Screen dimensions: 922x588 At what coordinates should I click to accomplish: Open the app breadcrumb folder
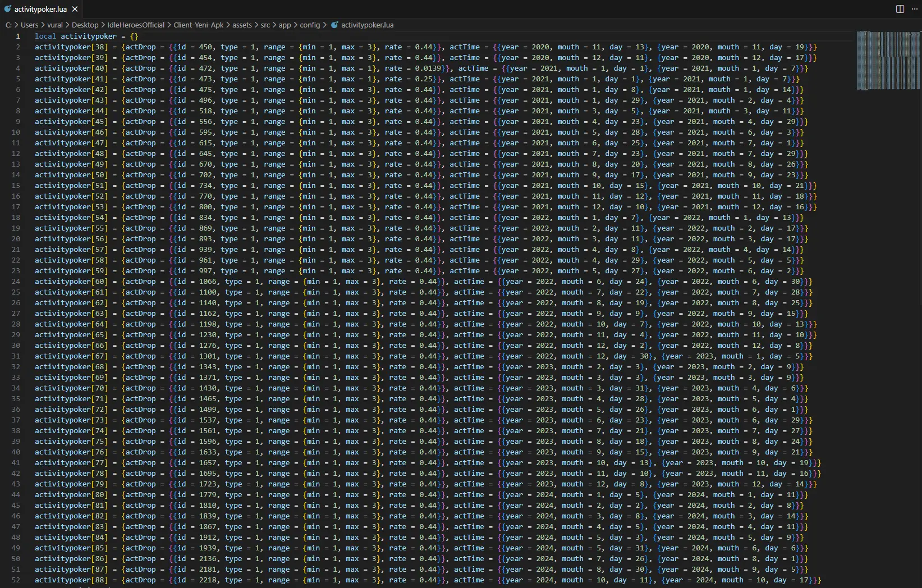(285, 25)
